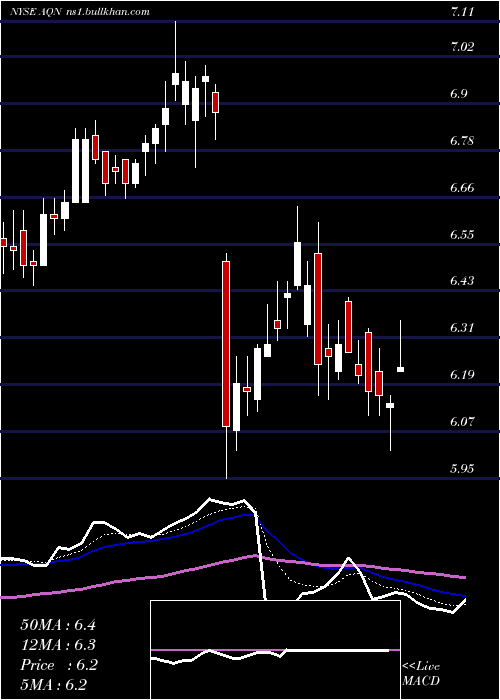Click the 5.95 price axis label
The image size is (500, 700).
tap(461, 468)
